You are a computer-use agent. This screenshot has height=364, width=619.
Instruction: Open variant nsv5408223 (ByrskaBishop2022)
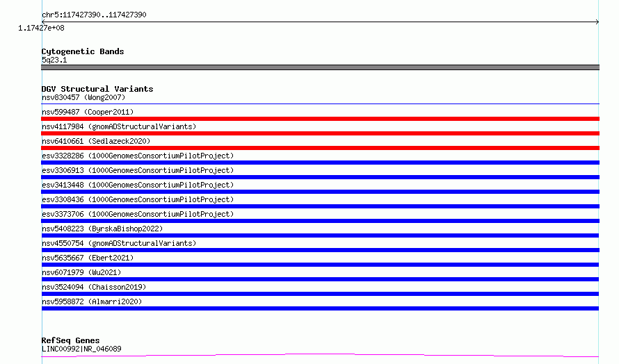[x=102, y=229]
